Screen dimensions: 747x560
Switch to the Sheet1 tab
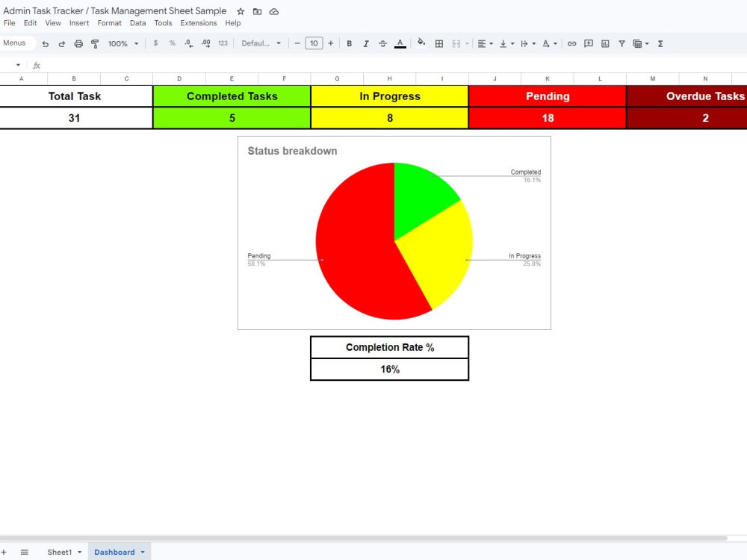tap(60, 552)
